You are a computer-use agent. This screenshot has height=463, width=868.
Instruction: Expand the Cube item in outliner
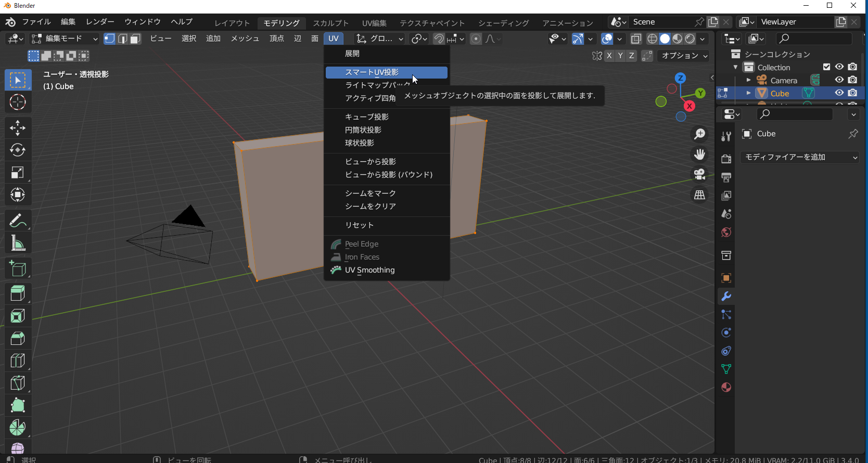(748, 93)
